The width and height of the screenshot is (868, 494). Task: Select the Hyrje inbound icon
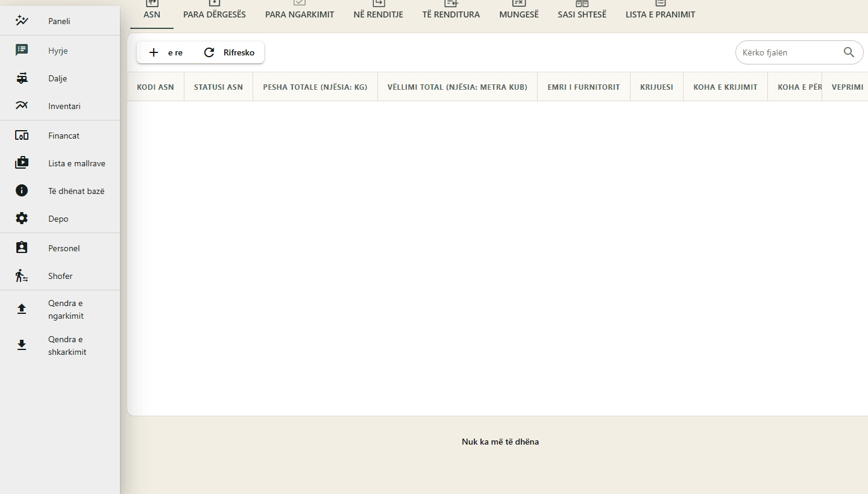(x=22, y=51)
